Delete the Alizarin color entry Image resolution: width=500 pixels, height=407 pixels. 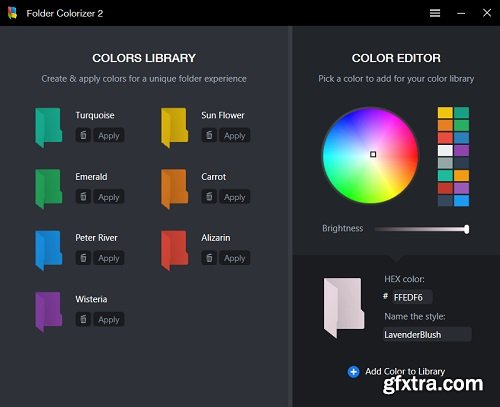point(209,258)
